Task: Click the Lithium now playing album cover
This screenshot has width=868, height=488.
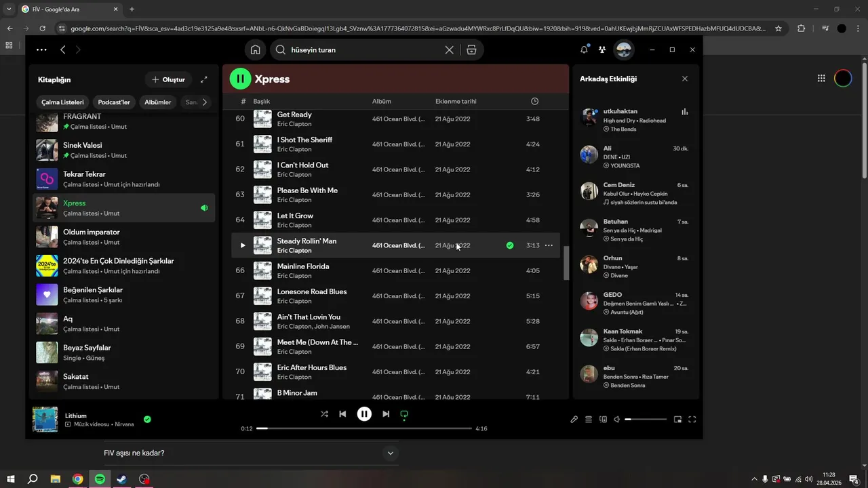Action: [x=45, y=420]
